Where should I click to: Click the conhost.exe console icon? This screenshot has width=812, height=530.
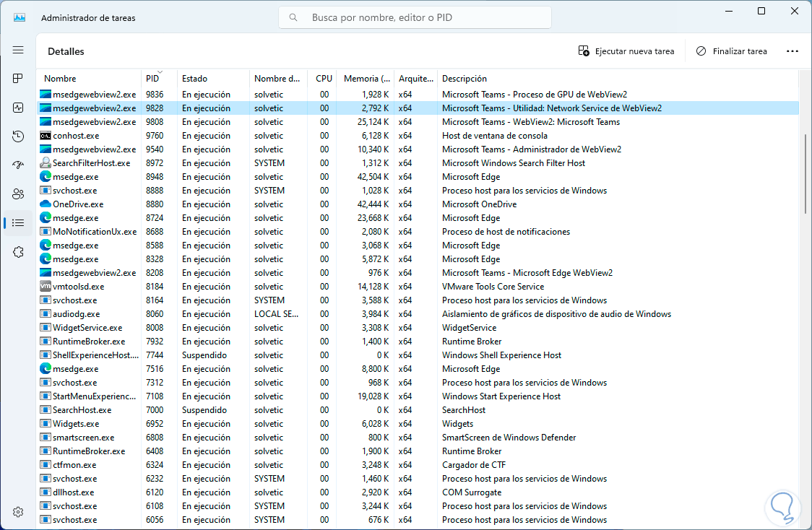coord(46,136)
